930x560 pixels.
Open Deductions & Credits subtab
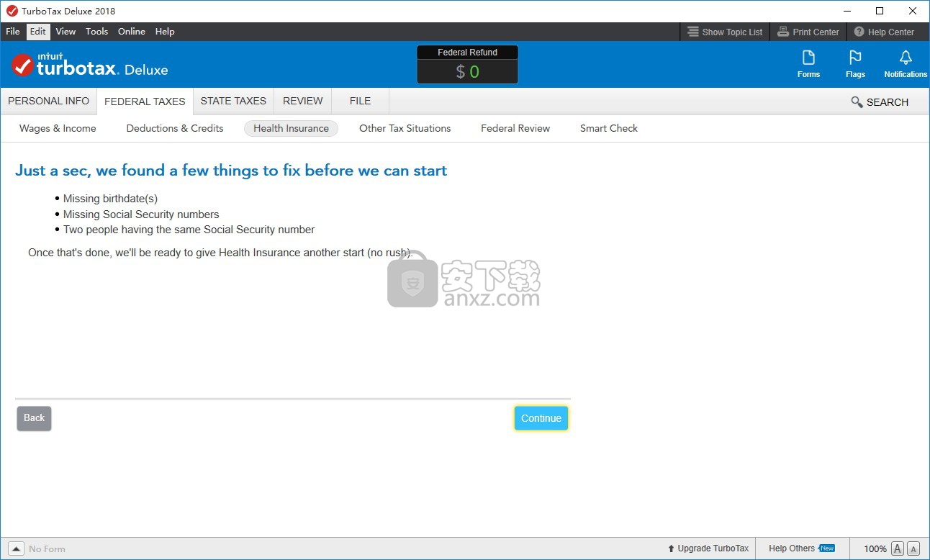pos(175,128)
